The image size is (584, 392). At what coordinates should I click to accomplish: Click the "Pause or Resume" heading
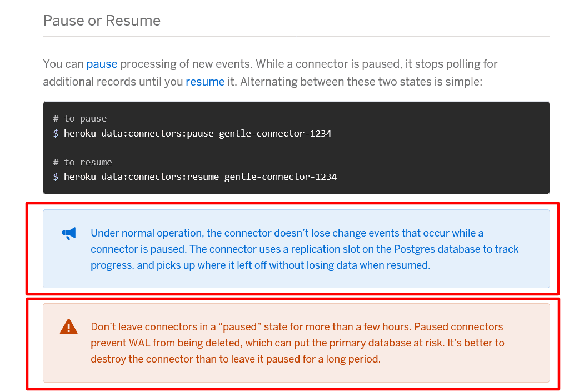click(x=102, y=21)
